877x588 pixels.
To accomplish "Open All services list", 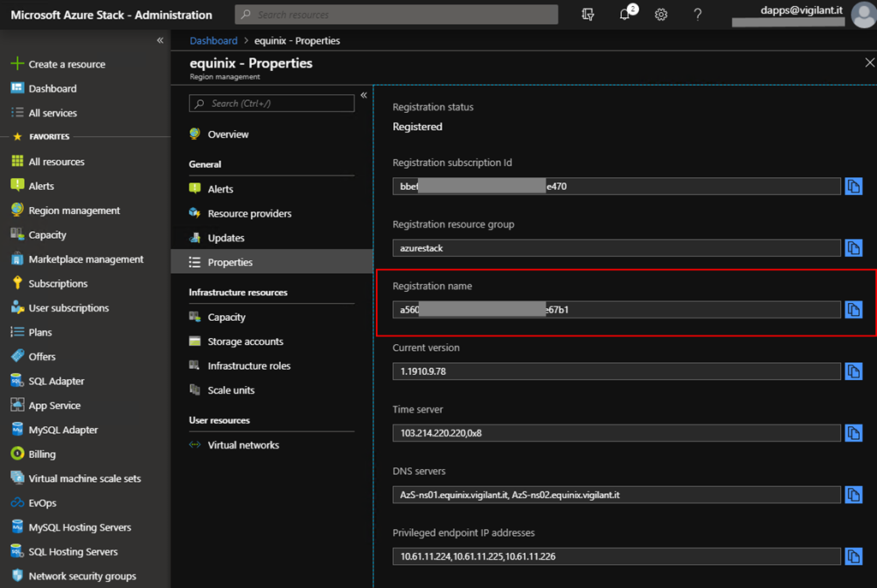I will tap(52, 113).
